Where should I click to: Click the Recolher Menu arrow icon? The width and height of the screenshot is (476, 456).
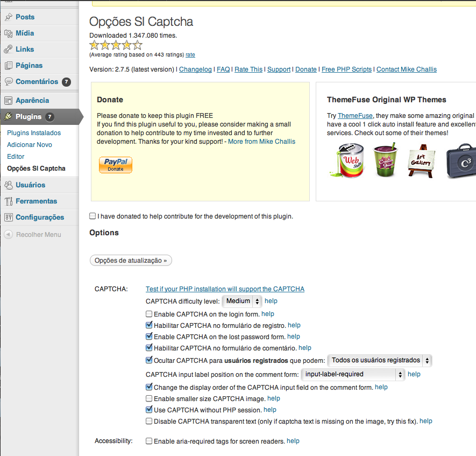(9, 235)
